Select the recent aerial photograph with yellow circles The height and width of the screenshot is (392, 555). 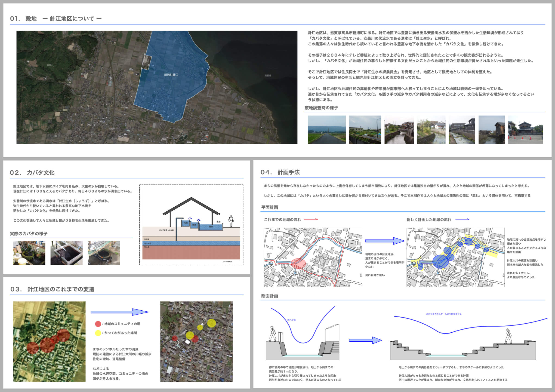click(x=197, y=342)
